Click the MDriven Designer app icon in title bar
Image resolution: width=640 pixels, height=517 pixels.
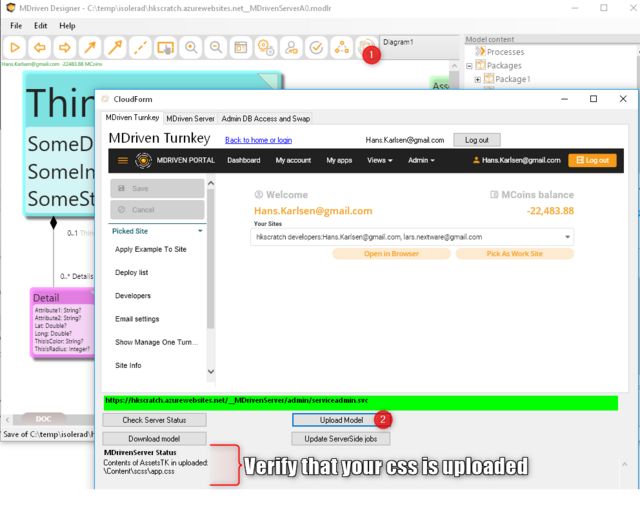coord(11,8)
